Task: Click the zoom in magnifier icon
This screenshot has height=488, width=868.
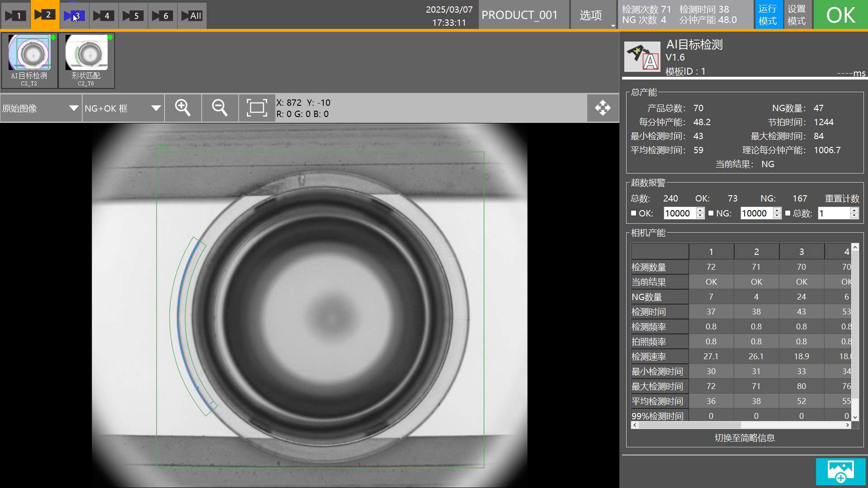Action: point(183,108)
